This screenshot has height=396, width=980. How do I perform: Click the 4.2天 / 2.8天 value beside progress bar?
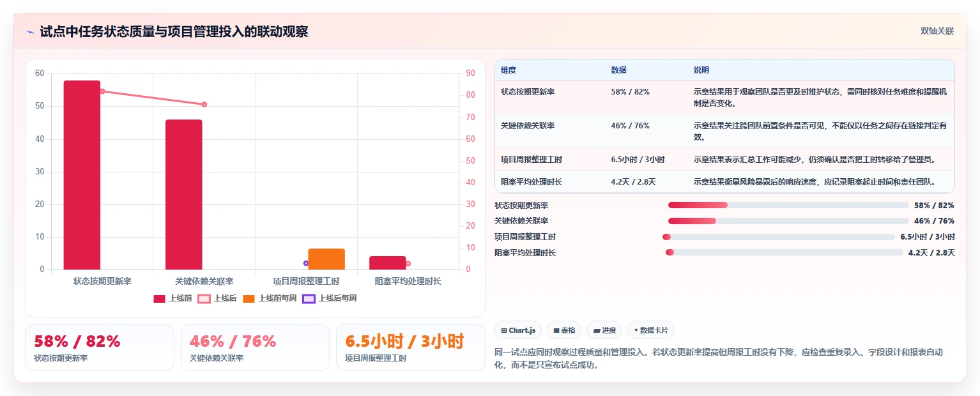[931, 253]
